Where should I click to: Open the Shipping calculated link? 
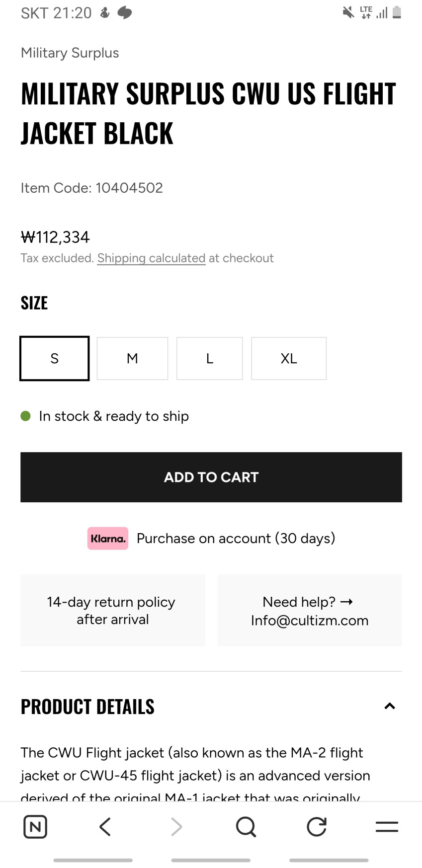[x=151, y=258]
